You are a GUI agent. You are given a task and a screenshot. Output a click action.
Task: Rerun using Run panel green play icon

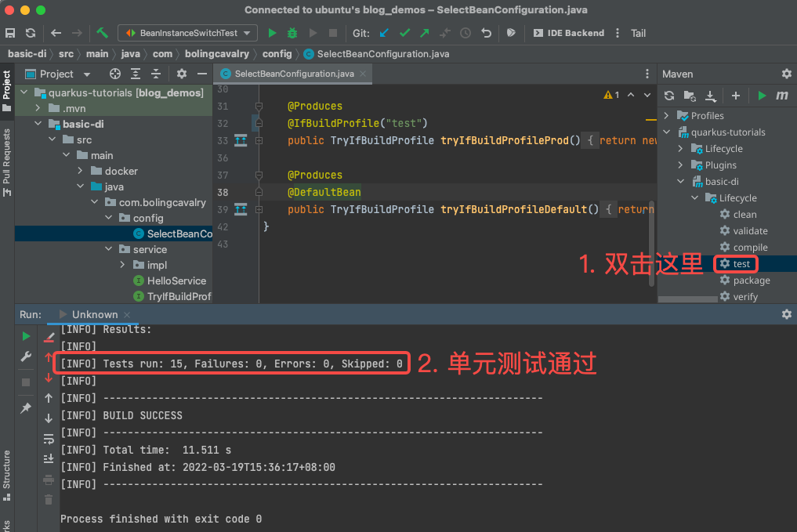pos(26,336)
